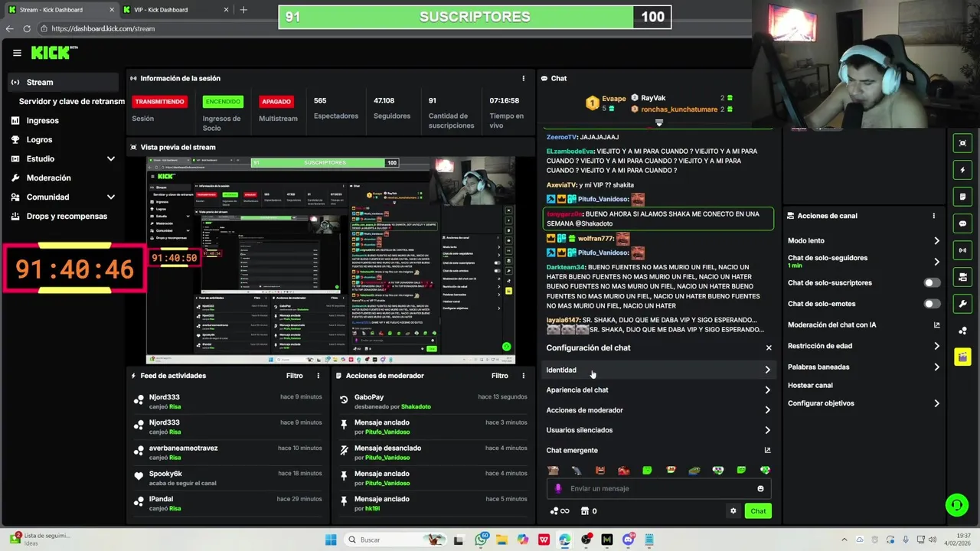Click GaboPay in moderator actions
The height and width of the screenshot is (551, 980).
[369, 397]
